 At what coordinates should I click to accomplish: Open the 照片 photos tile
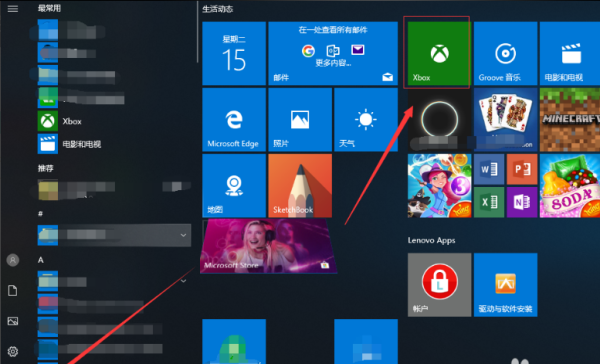pyautogui.click(x=300, y=119)
